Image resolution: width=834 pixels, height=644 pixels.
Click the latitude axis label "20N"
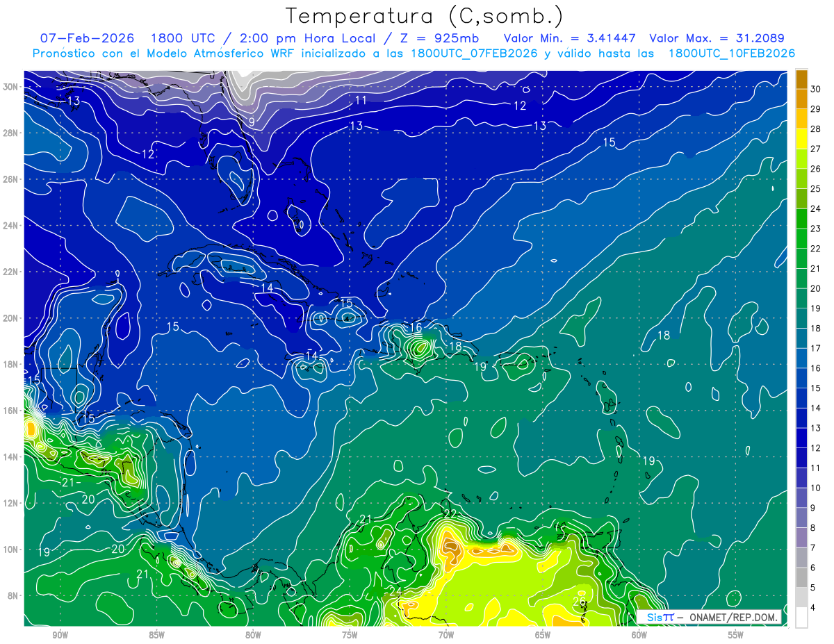(12, 318)
